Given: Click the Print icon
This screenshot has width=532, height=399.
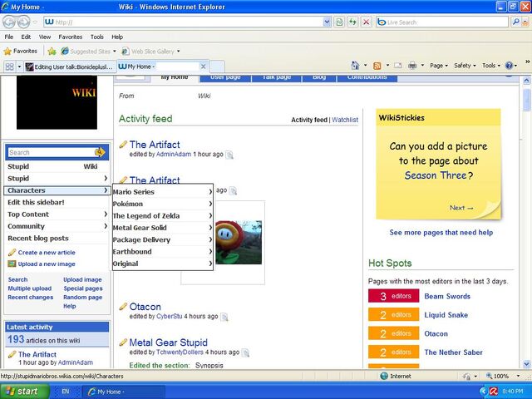Looking at the screenshot, I should coord(412,66).
